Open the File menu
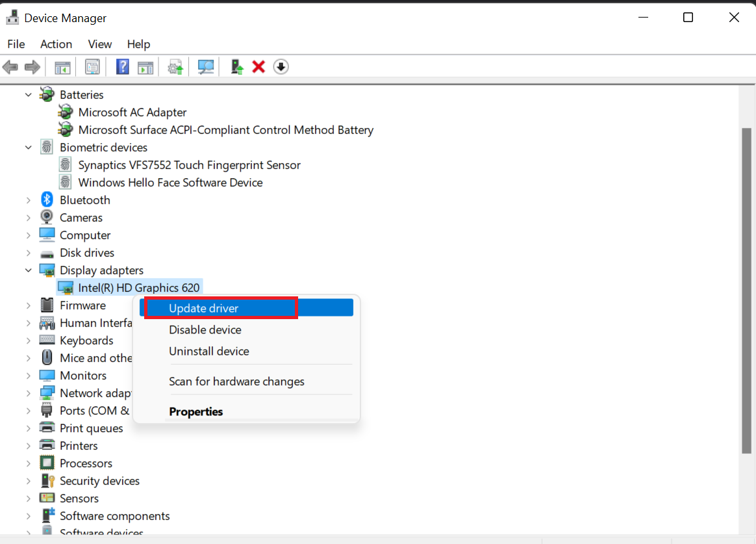The width and height of the screenshot is (756, 544). (16, 44)
